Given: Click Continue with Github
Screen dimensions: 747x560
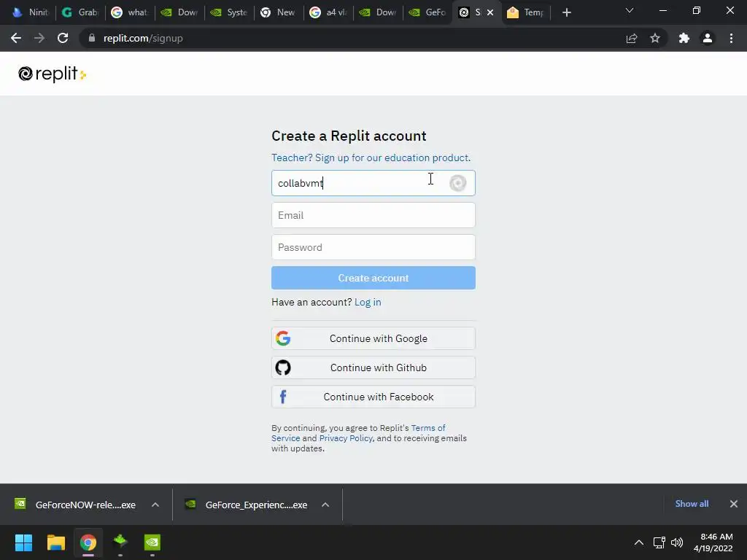Looking at the screenshot, I should [x=373, y=367].
